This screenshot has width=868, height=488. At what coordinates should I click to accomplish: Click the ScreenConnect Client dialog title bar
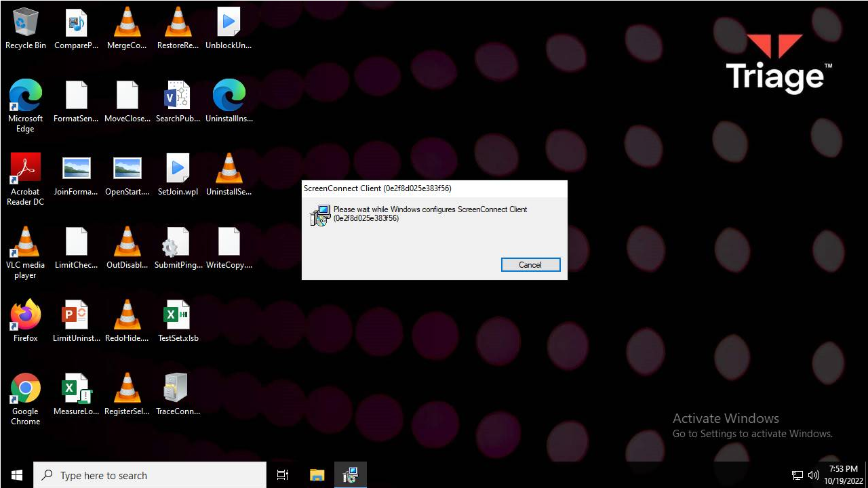[434, 188]
